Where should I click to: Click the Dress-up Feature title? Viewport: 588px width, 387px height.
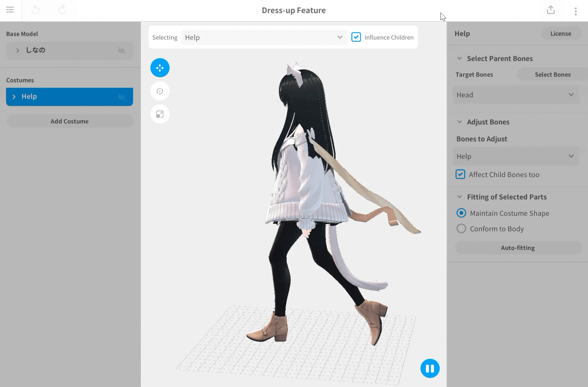(294, 10)
